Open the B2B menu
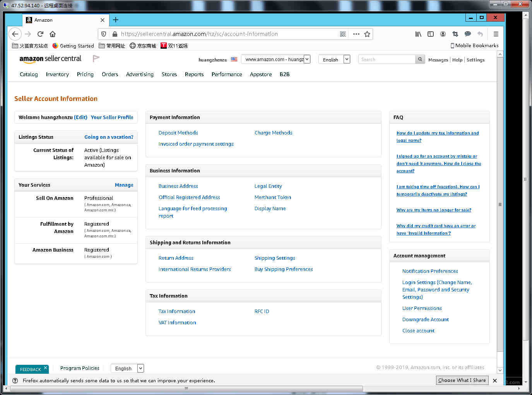This screenshot has height=395, width=532. pos(284,74)
